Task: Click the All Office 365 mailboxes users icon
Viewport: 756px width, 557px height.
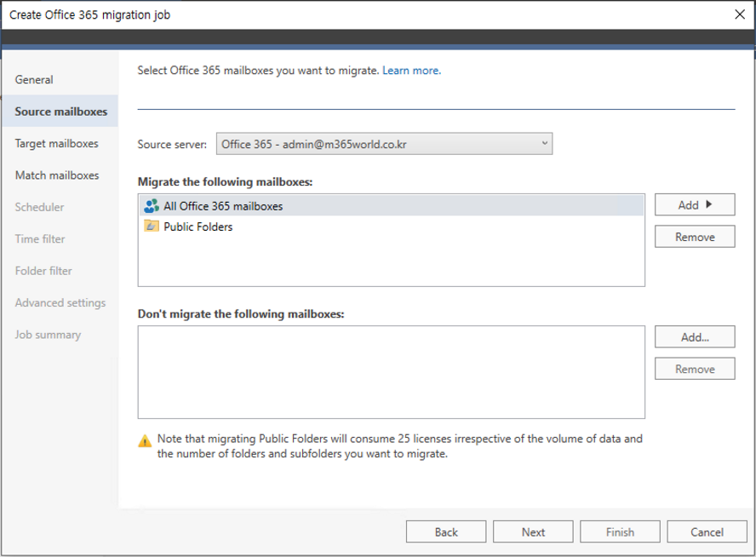Action: click(152, 206)
